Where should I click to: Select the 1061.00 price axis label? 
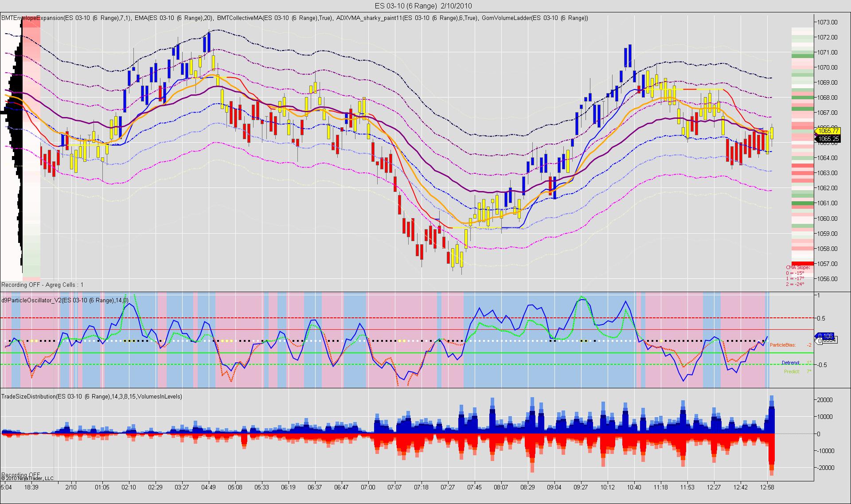point(827,203)
